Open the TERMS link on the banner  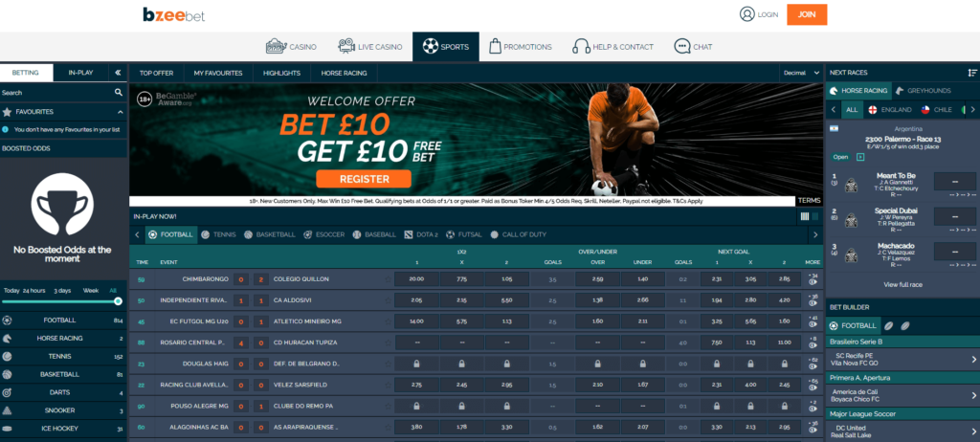tap(810, 201)
